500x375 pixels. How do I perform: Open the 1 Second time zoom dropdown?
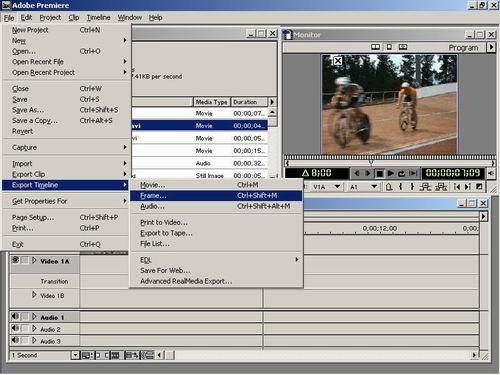click(75, 355)
